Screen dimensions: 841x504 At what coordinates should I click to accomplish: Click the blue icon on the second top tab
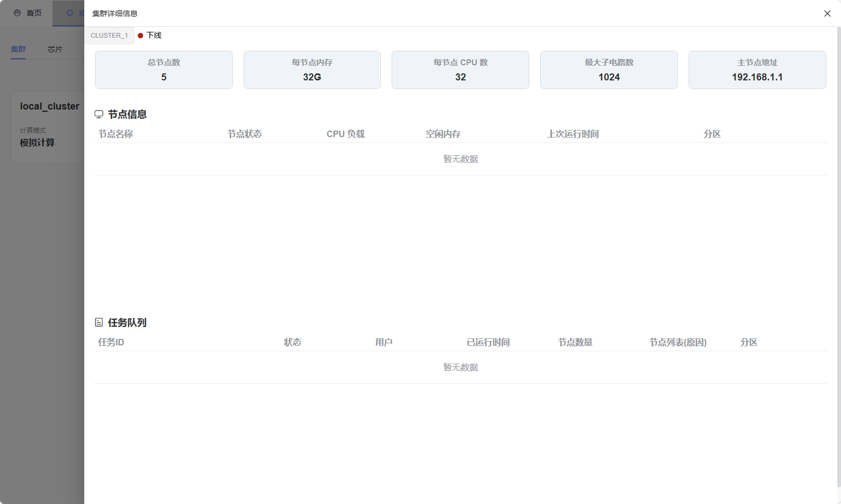click(x=70, y=13)
